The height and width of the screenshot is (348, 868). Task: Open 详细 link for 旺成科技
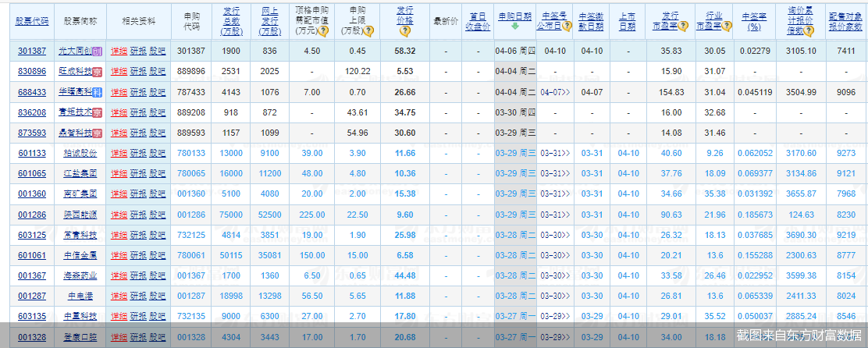pyautogui.click(x=119, y=71)
